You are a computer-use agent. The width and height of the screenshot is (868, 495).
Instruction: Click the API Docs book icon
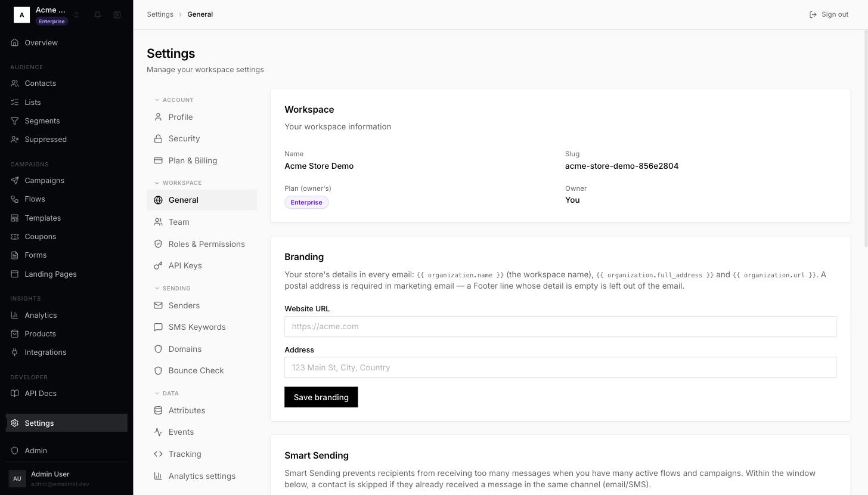[x=15, y=394]
